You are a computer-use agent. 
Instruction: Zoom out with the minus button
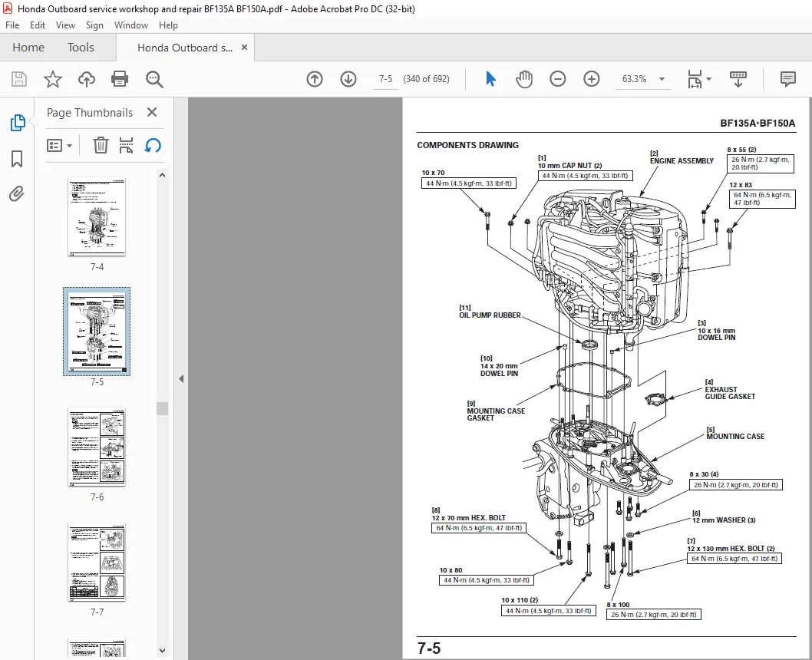coord(558,79)
